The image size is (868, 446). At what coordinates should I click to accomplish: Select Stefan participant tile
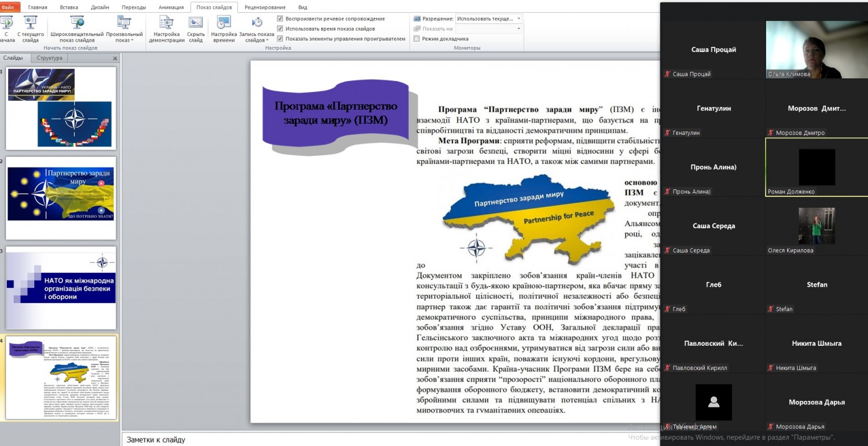pos(816,284)
